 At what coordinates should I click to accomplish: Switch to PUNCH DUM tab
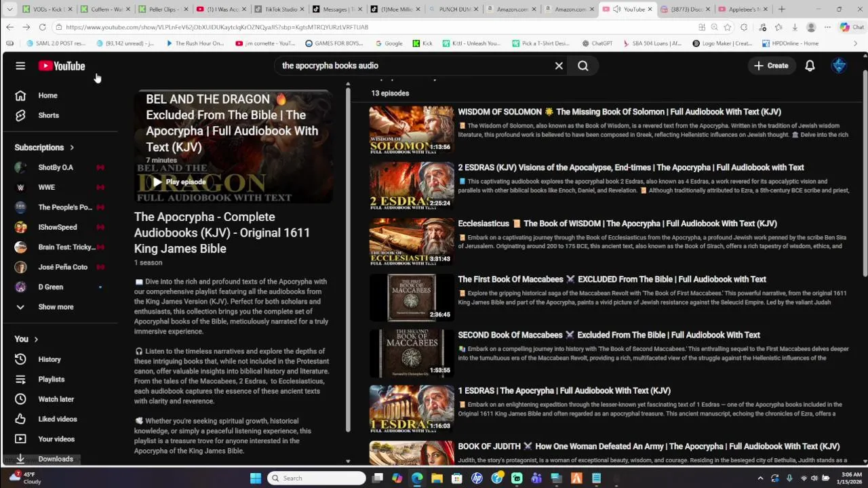(455, 9)
